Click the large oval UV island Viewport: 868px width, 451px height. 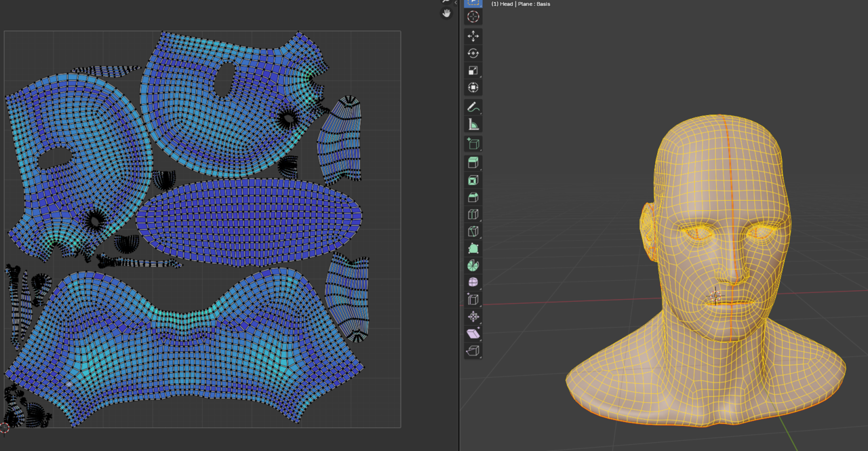coord(250,222)
